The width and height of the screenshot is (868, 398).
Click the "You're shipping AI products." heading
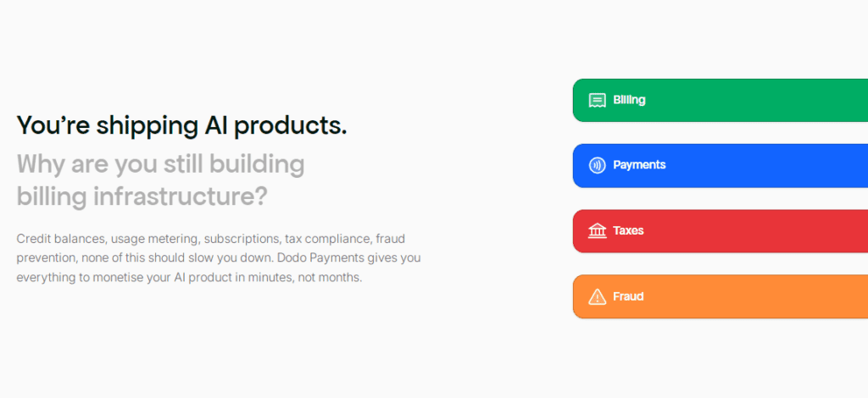181,125
